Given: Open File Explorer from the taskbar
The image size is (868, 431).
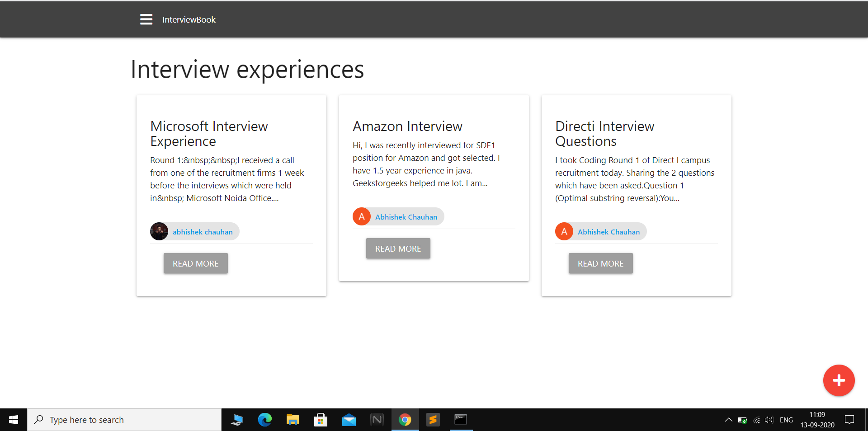Looking at the screenshot, I should pos(293,420).
